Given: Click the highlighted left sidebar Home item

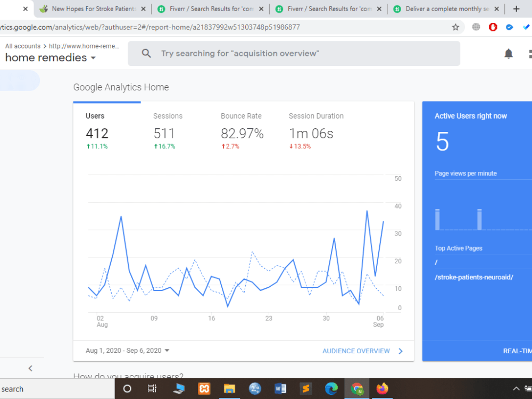Looking at the screenshot, I should click(x=20, y=80).
